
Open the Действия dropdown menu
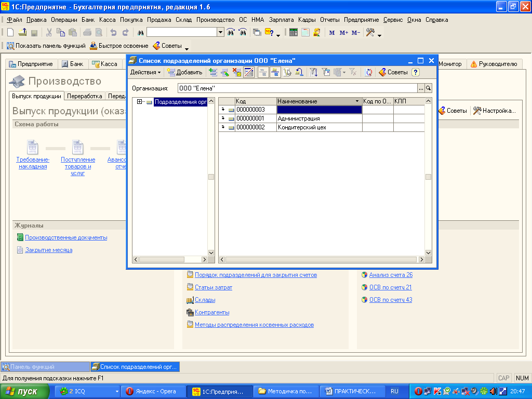click(145, 72)
